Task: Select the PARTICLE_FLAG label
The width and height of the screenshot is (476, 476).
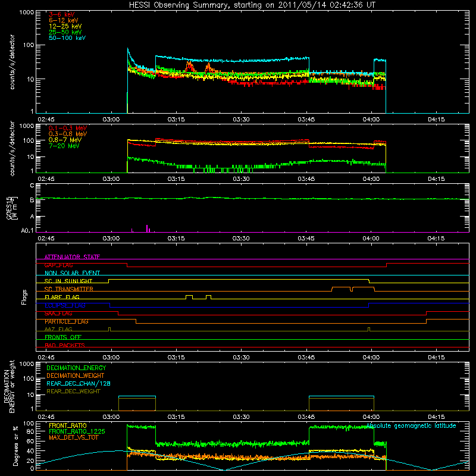Action: (x=67, y=321)
